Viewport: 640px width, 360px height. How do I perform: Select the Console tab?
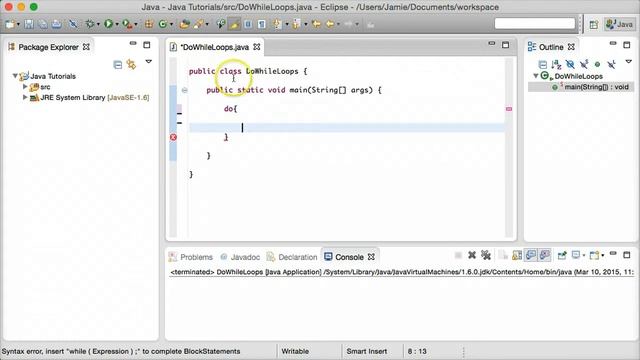click(349, 257)
